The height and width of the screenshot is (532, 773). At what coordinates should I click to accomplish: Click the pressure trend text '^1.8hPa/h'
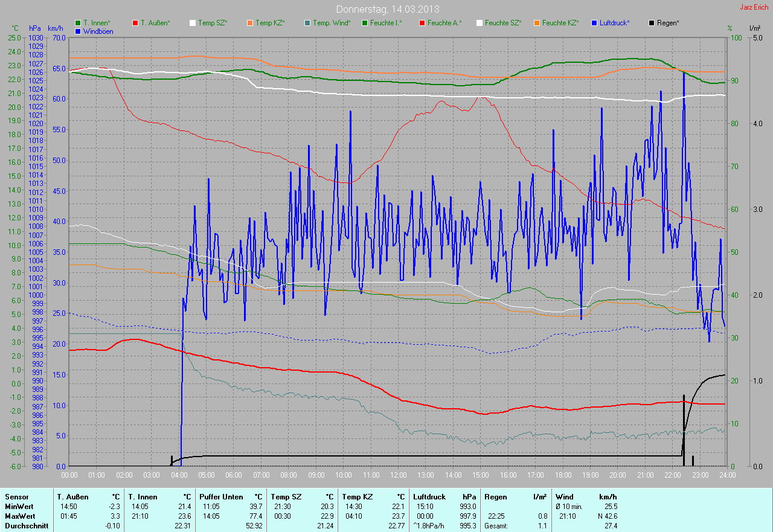point(429,526)
